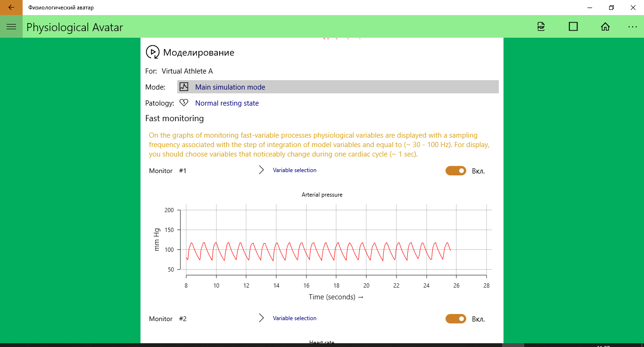Turn off the Monitor #1 toggle
This screenshot has height=347, width=644.
455,171
